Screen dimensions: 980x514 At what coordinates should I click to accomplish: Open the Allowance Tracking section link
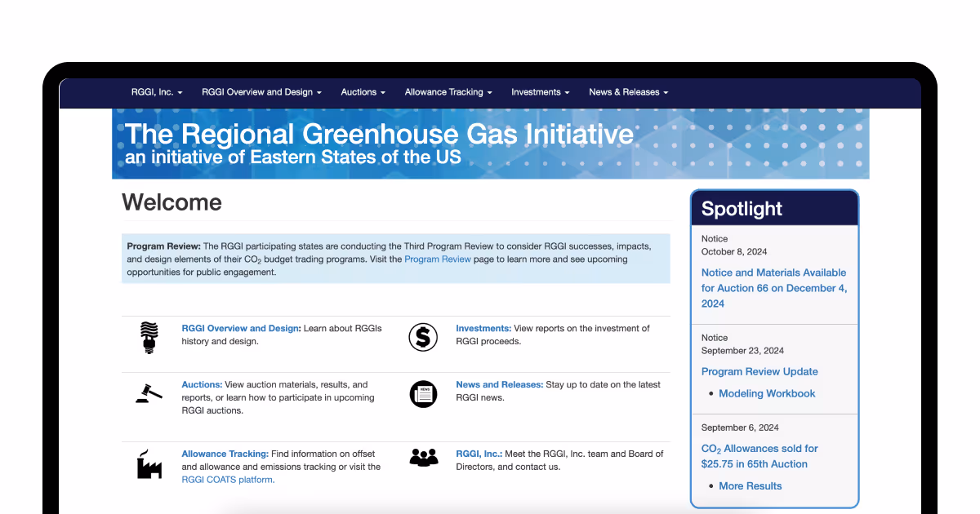pos(225,454)
